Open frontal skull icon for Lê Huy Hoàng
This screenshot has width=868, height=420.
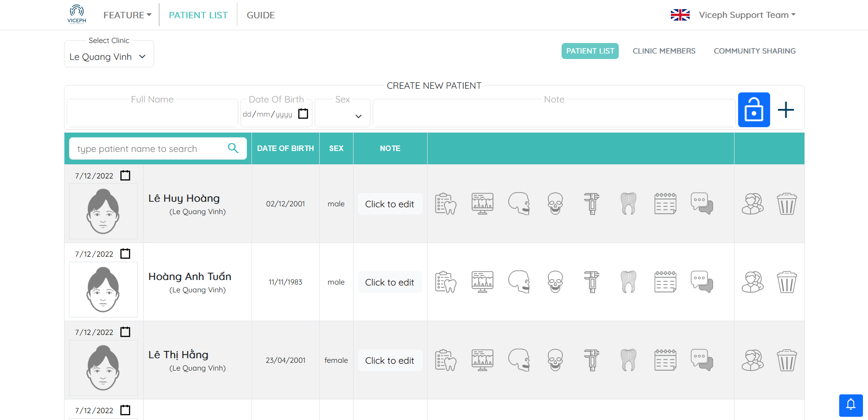(x=555, y=204)
